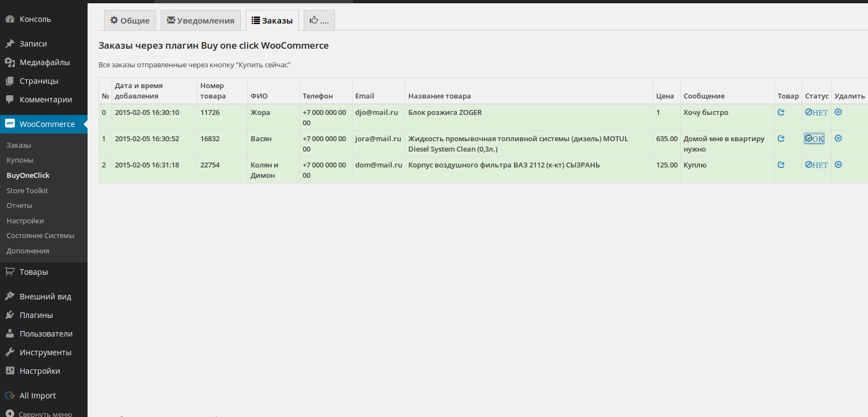Click the WooCommerce logo icon in sidebar
The width and height of the screenshot is (868, 417).
point(10,124)
